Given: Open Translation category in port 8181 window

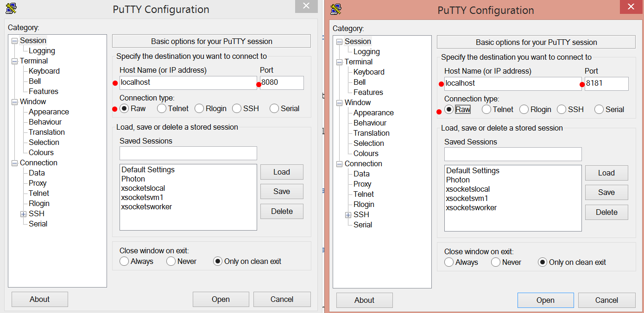Looking at the screenshot, I should [372, 133].
